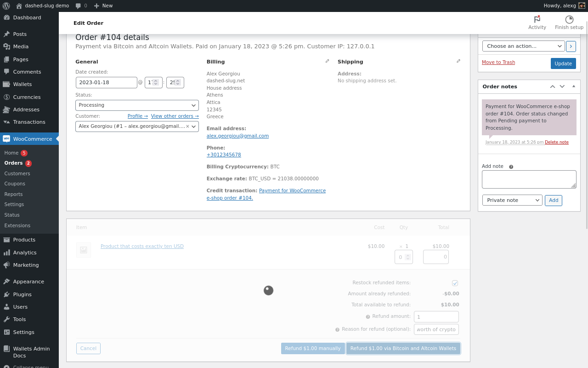The width and height of the screenshot is (588, 368).
Task: Click View other orders link
Action: tap(175, 116)
